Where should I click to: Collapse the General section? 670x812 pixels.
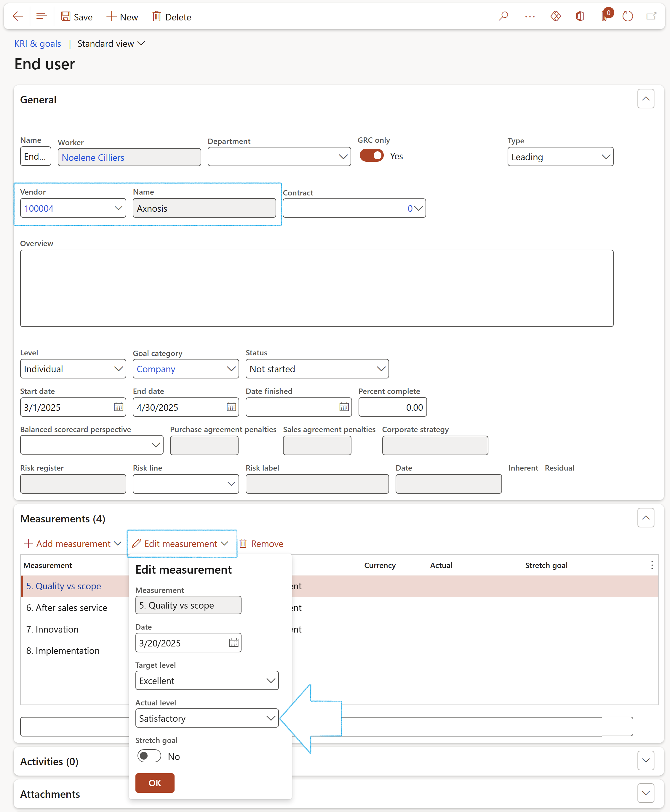coord(645,99)
